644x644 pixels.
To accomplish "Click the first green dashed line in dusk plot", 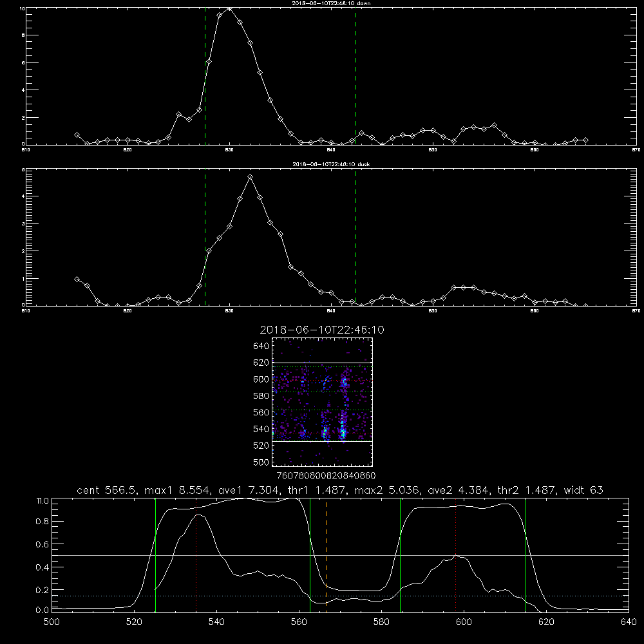I will click(x=205, y=238).
